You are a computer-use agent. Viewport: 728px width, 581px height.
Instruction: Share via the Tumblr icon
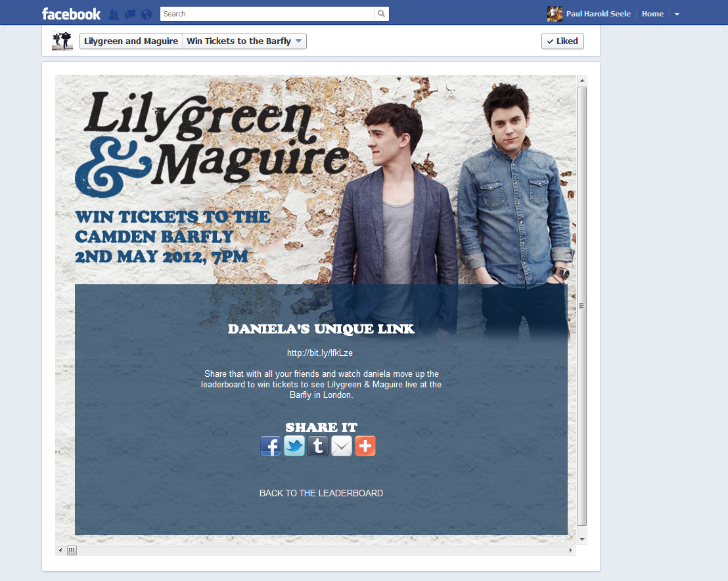(x=318, y=446)
